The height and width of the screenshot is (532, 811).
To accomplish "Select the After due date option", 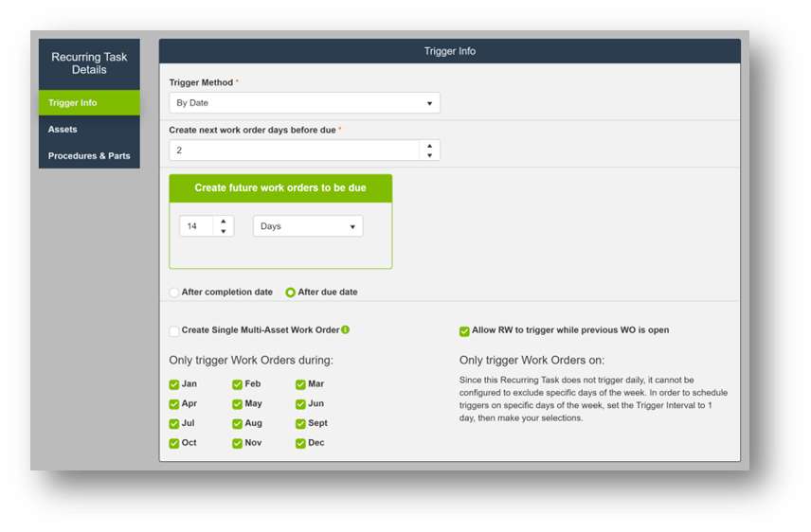I will (x=291, y=293).
